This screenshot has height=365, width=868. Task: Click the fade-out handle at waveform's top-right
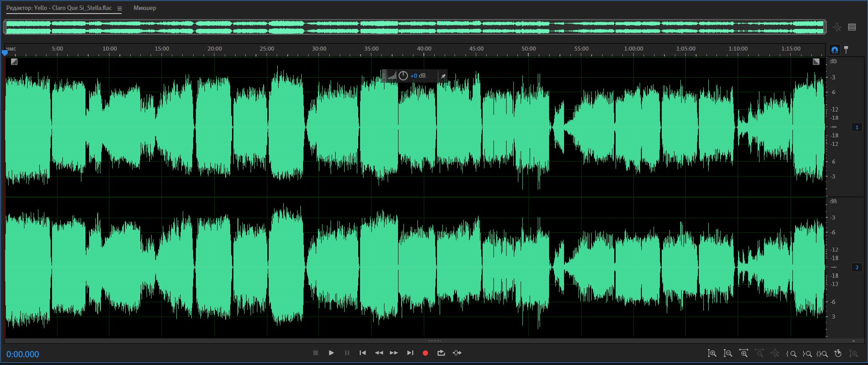[816, 62]
